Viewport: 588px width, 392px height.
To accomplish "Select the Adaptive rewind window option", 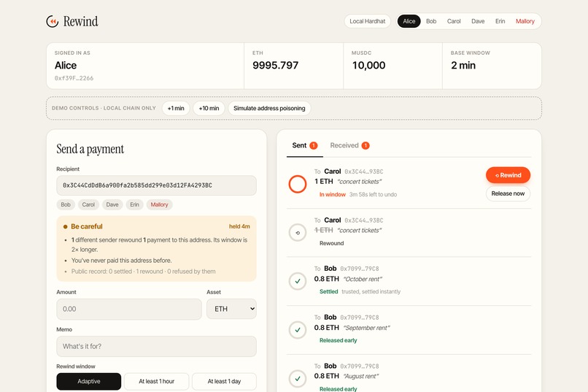I will (89, 382).
